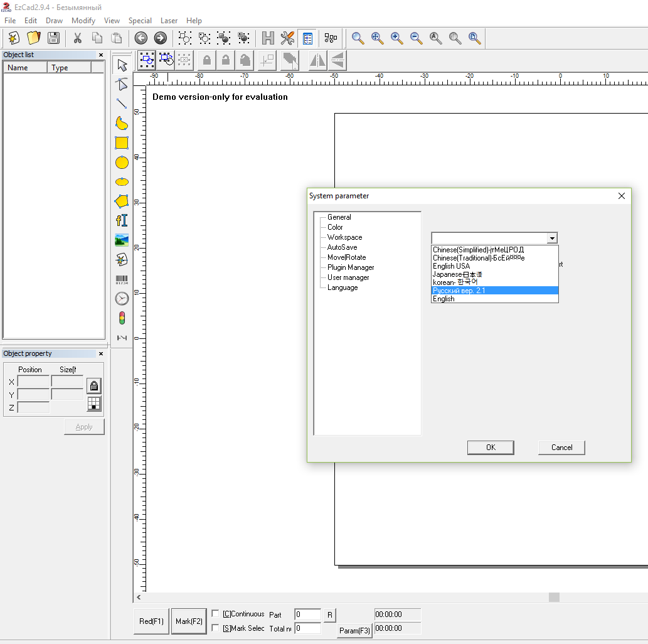Choose English USA from language list

coord(451,266)
